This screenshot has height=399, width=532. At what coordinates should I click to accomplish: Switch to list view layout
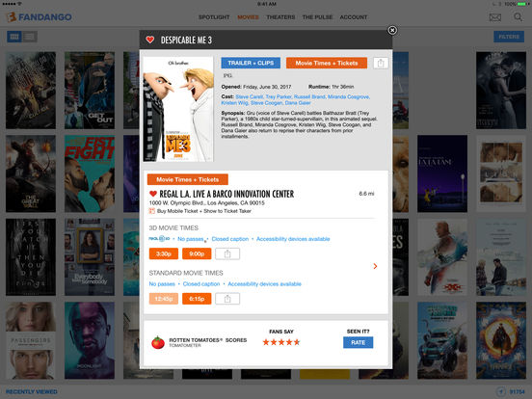(x=30, y=37)
